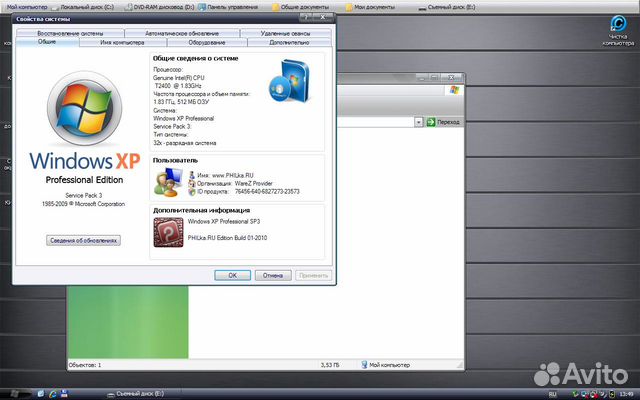640x400 pixels.
Task: Open Автоматическое обновление tab
Action: click(182, 33)
